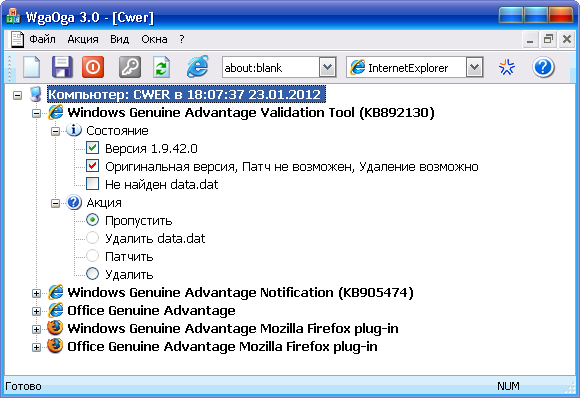
Task: Select Windows Genuine Advantage Notification (KB905474) row
Action: point(240,292)
